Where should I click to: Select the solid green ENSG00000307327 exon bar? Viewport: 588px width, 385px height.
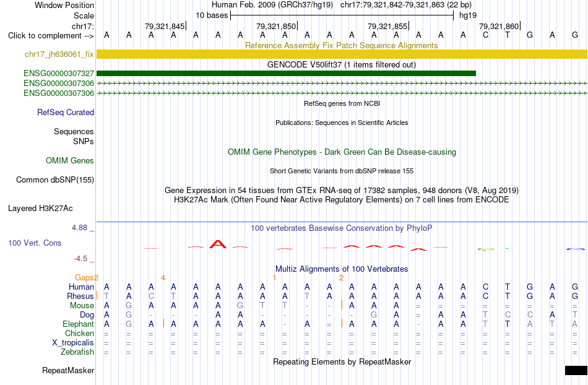tap(286, 73)
